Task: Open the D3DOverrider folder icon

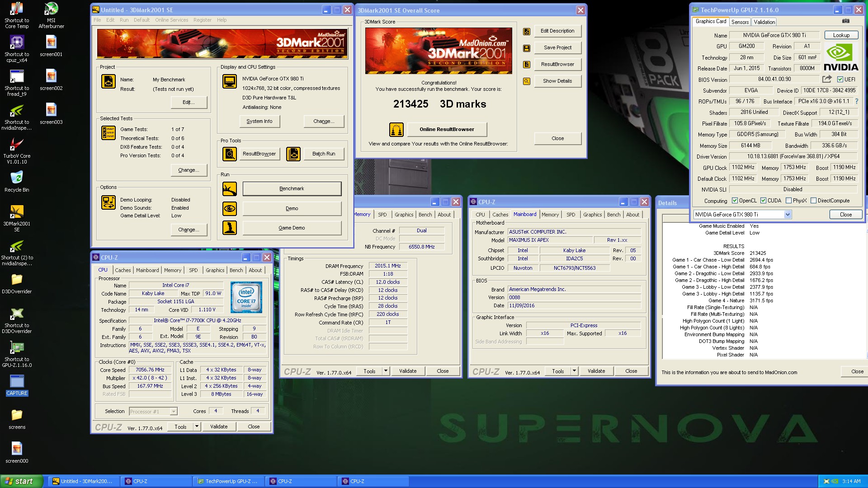Action: click(x=17, y=283)
